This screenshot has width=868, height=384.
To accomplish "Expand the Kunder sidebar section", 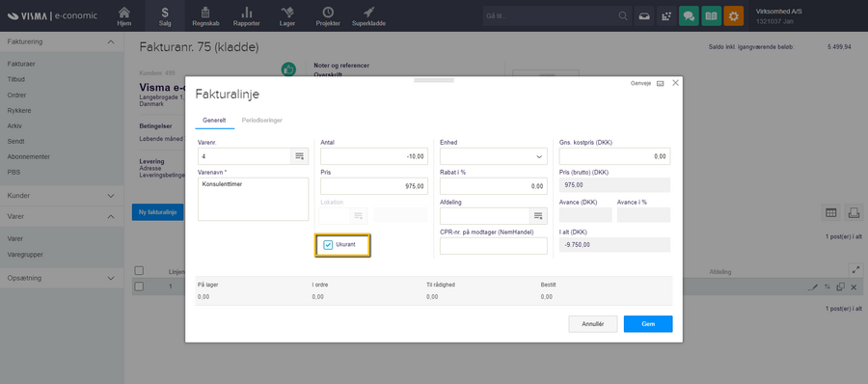I will [x=61, y=196].
